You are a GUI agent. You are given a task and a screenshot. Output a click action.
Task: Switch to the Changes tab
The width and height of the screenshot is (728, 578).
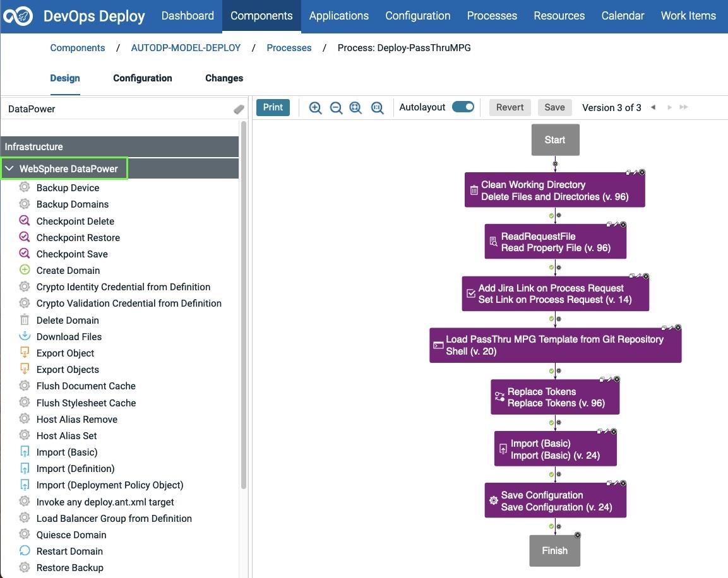point(224,78)
